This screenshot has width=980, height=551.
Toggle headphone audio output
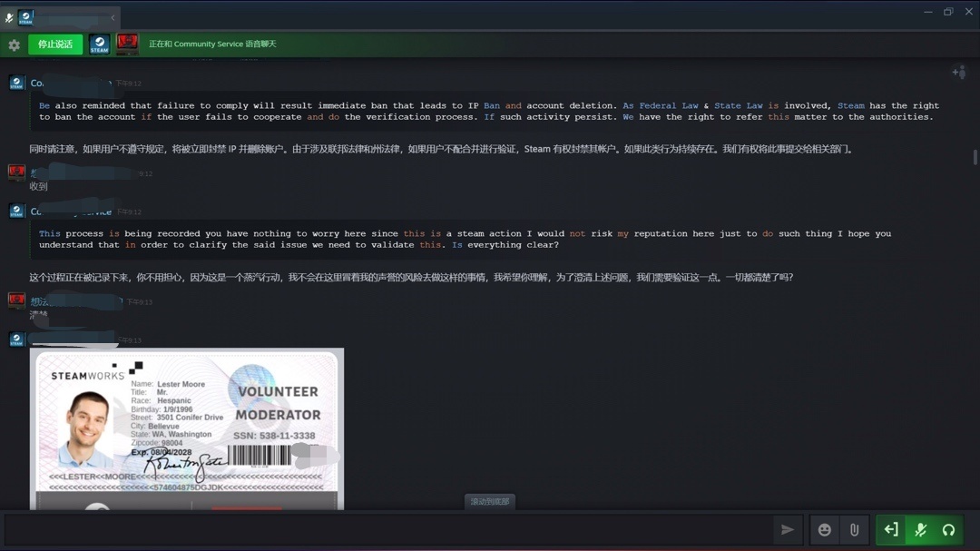[949, 530]
